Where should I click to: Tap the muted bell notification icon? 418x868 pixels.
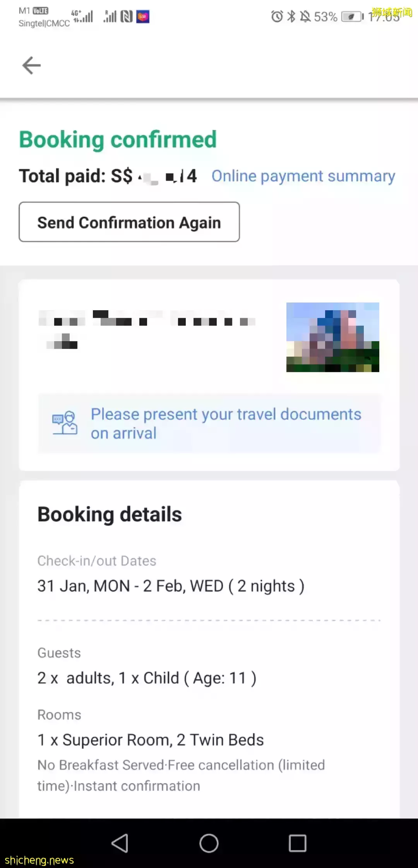(x=305, y=17)
